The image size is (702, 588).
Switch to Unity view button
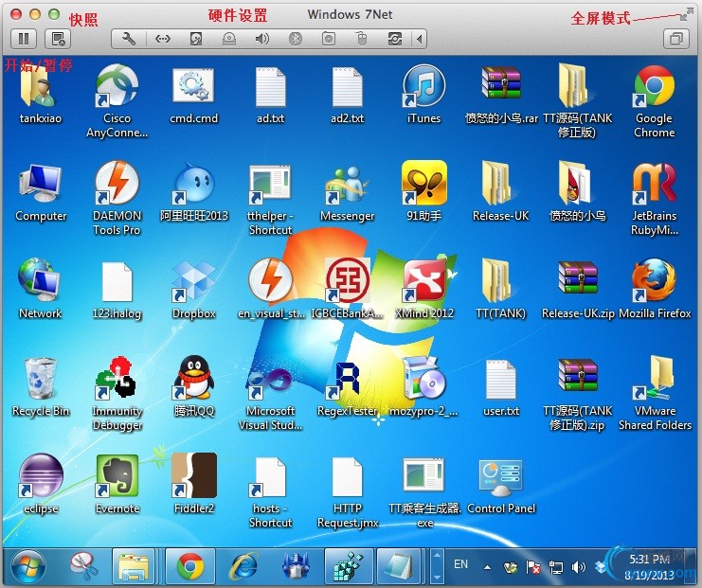(x=676, y=39)
